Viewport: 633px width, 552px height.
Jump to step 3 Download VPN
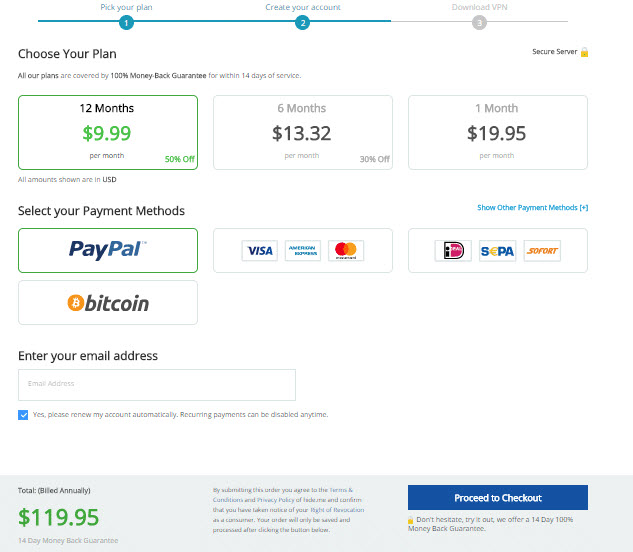click(x=479, y=23)
